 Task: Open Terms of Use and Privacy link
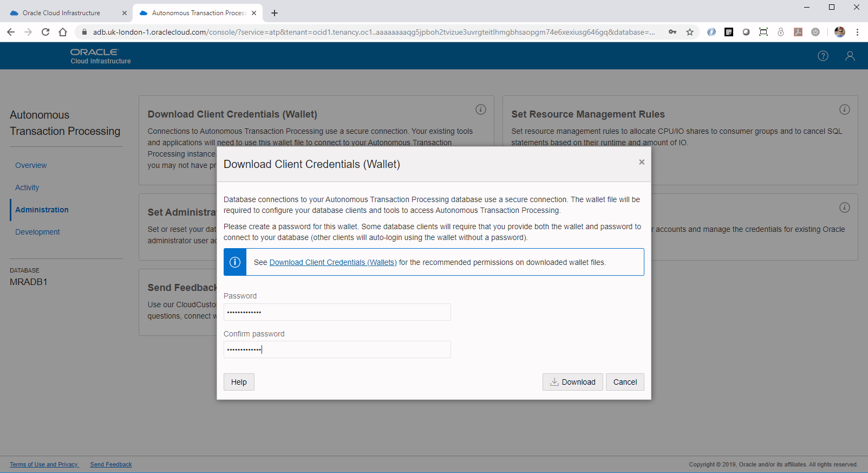coord(44,464)
